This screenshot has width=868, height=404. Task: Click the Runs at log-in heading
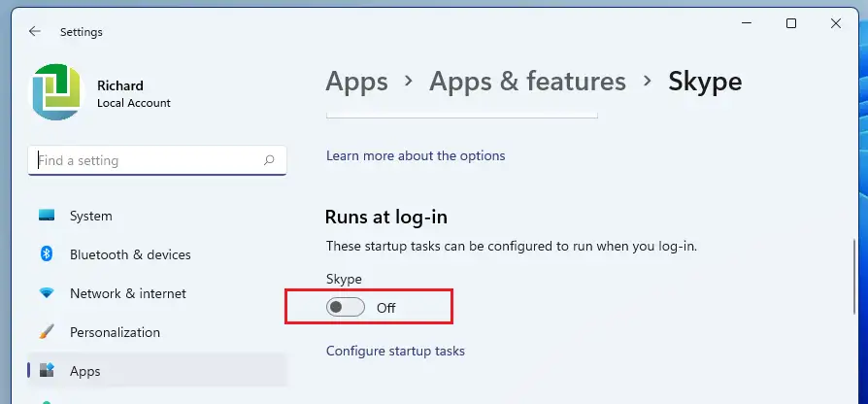[x=385, y=217]
